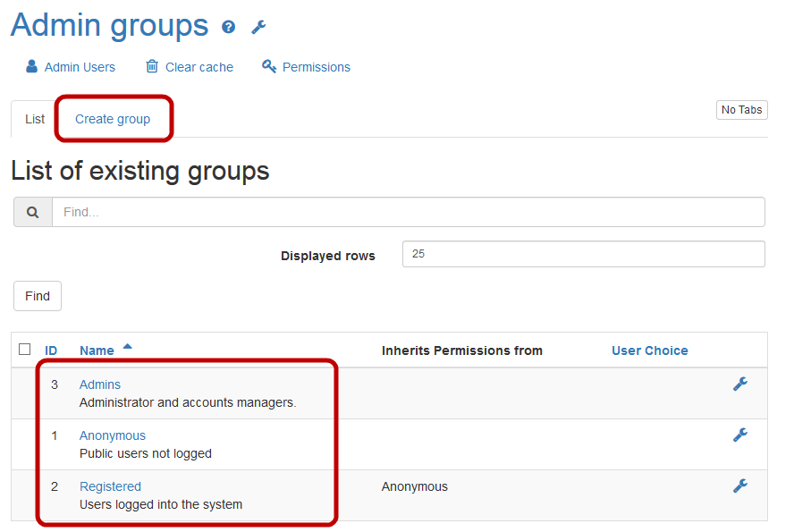Viewport: 794px width, 532px height.
Task: Focus the Find search field
Action: [x=408, y=212]
